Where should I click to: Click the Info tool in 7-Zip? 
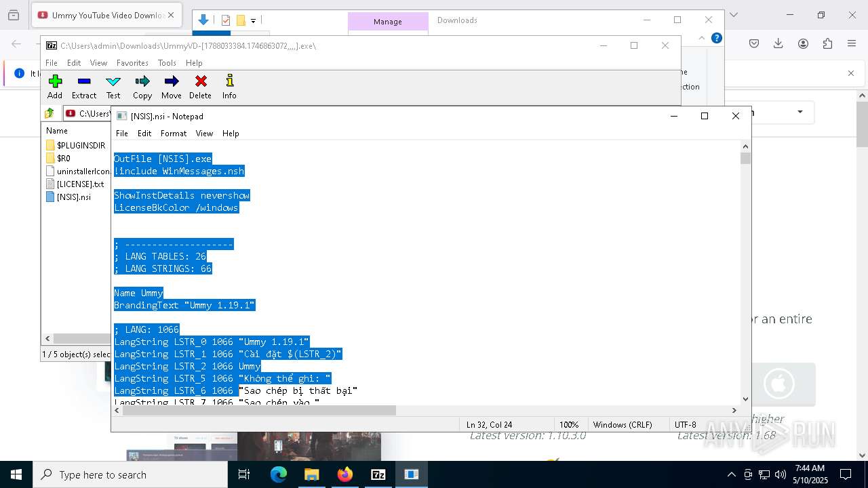pyautogui.click(x=229, y=87)
